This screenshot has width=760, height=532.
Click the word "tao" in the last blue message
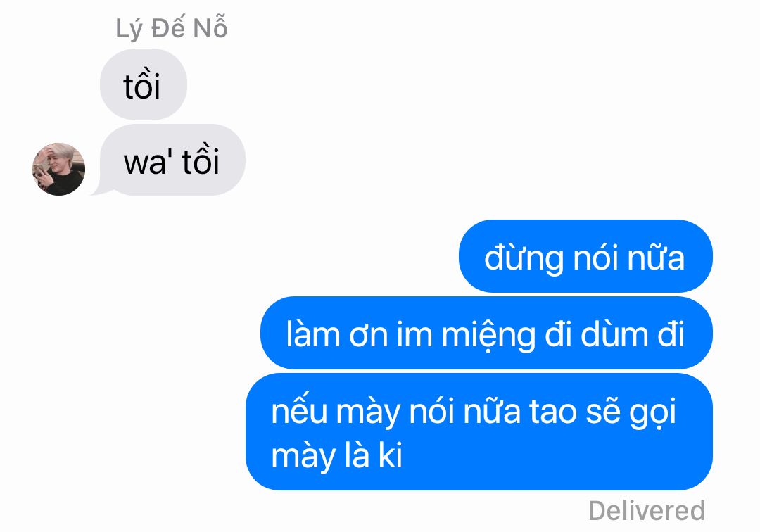tap(553, 412)
